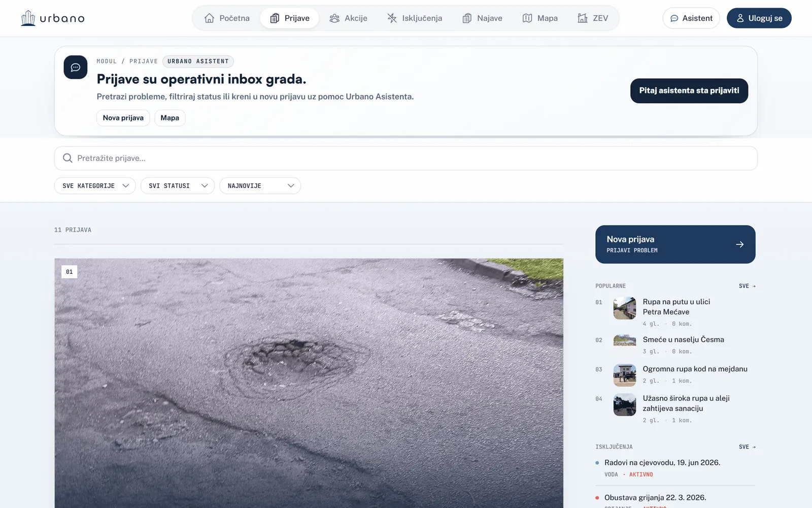Click the arrow on Nova prijava card
The width and height of the screenshot is (812, 508).
click(x=740, y=244)
